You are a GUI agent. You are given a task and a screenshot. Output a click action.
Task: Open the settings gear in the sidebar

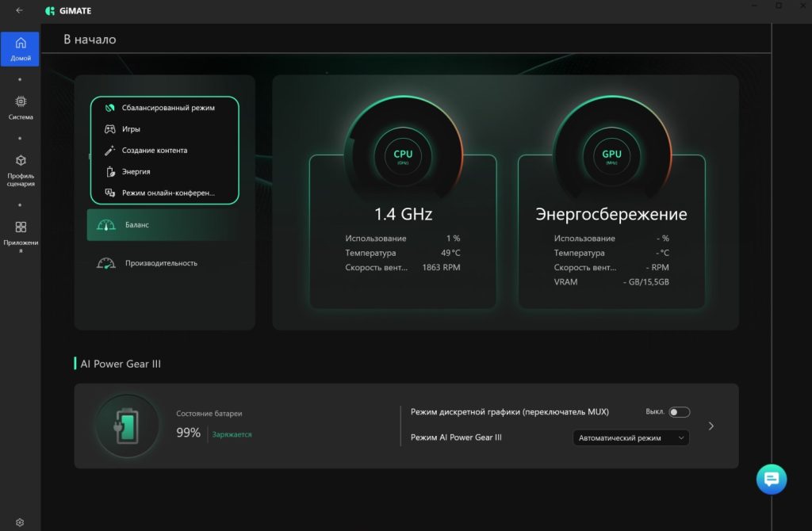[x=20, y=522]
